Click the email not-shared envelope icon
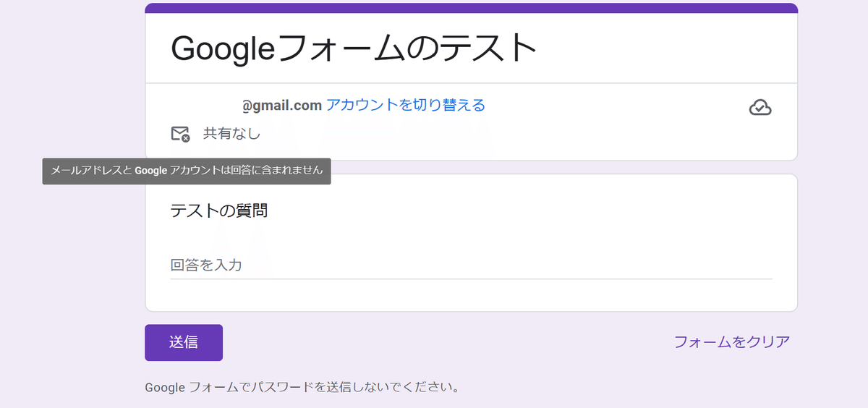Screen dimensions: 868x408 tap(179, 134)
